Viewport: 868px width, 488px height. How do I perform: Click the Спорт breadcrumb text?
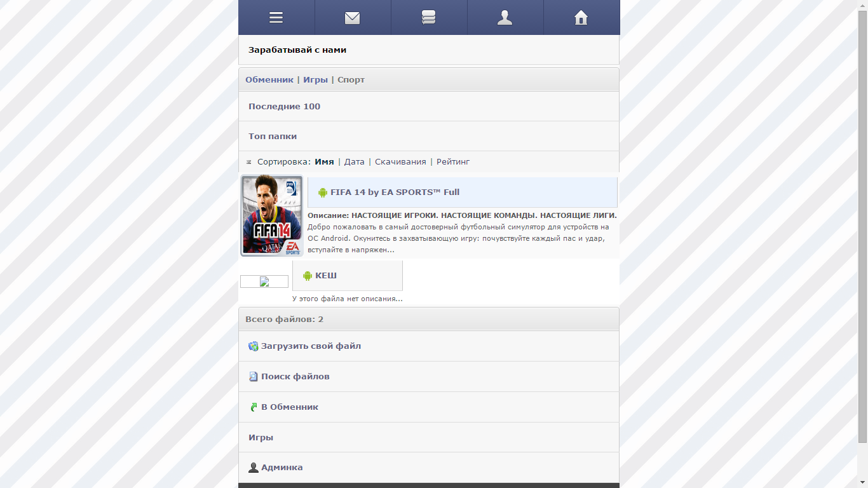pyautogui.click(x=351, y=79)
